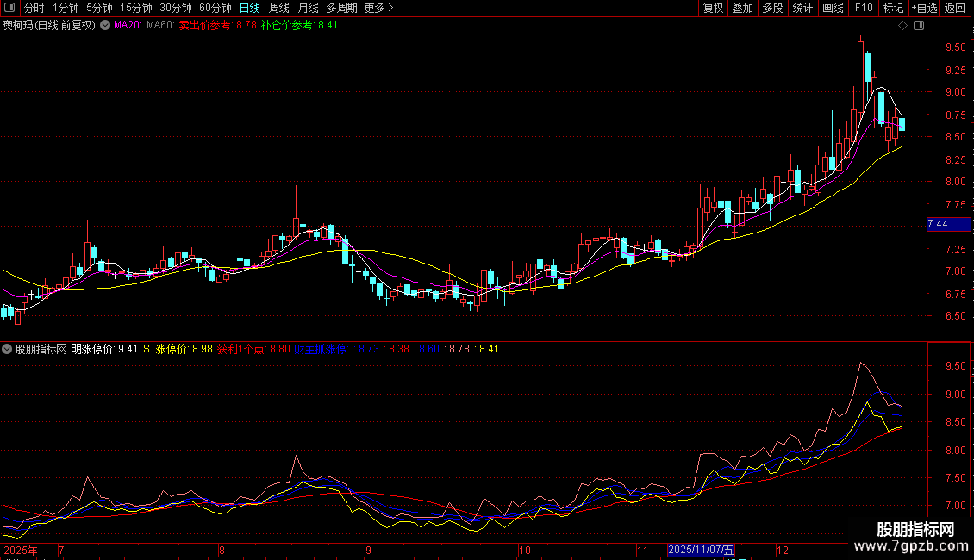
Task: Add stock via +自选 button
Action: 924,8
